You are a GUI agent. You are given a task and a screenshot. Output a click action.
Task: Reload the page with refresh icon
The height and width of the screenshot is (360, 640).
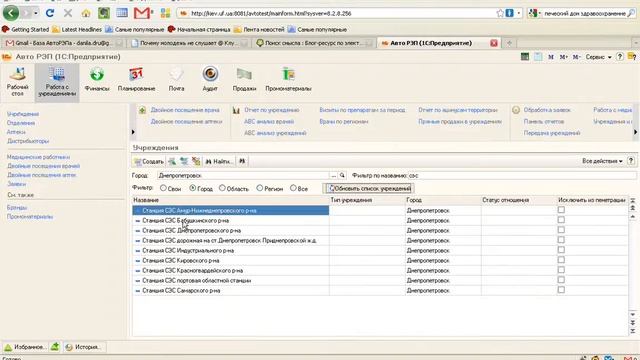[50, 13]
